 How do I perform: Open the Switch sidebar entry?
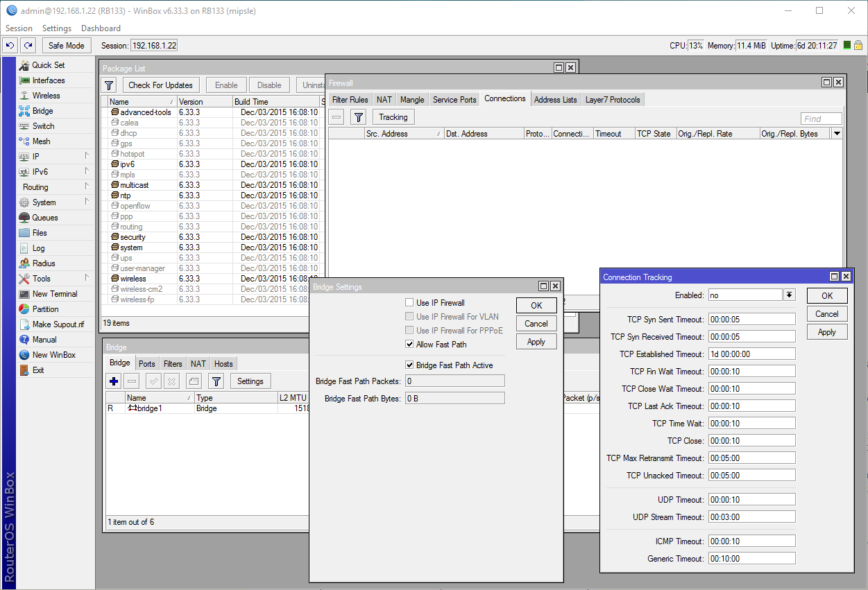(x=43, y=126)
